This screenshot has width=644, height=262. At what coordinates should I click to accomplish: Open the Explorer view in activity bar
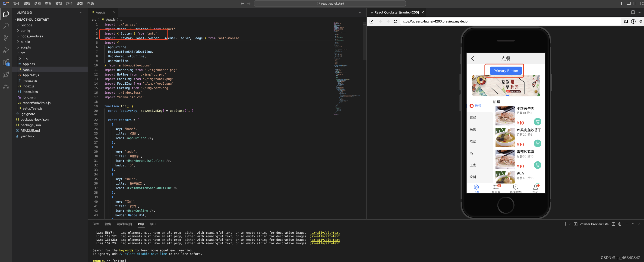[6, 14]
